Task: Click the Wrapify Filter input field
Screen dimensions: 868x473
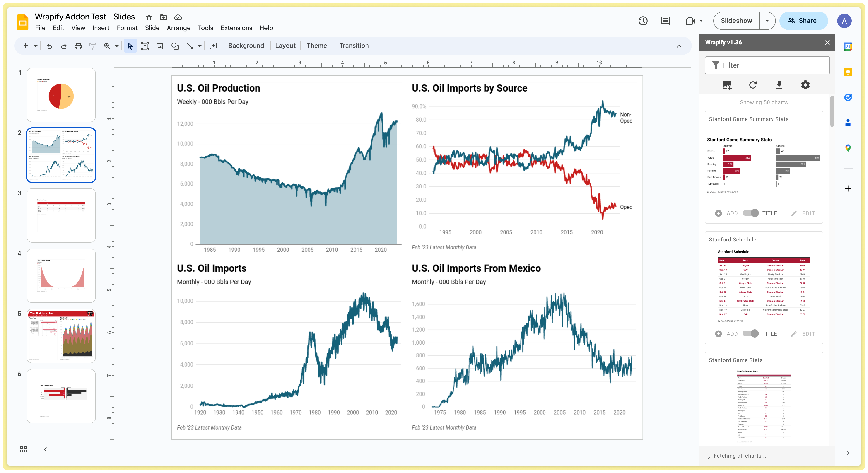Action: click(x=767, y=65)
